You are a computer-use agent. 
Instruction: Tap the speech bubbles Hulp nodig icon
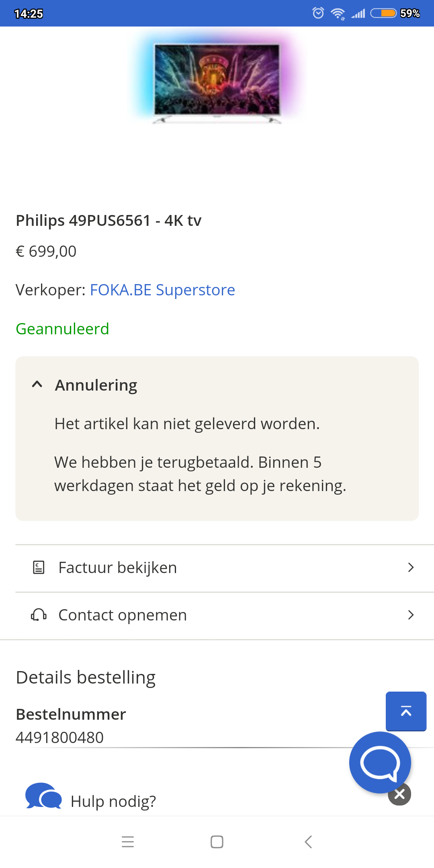(x=43, y=796)
